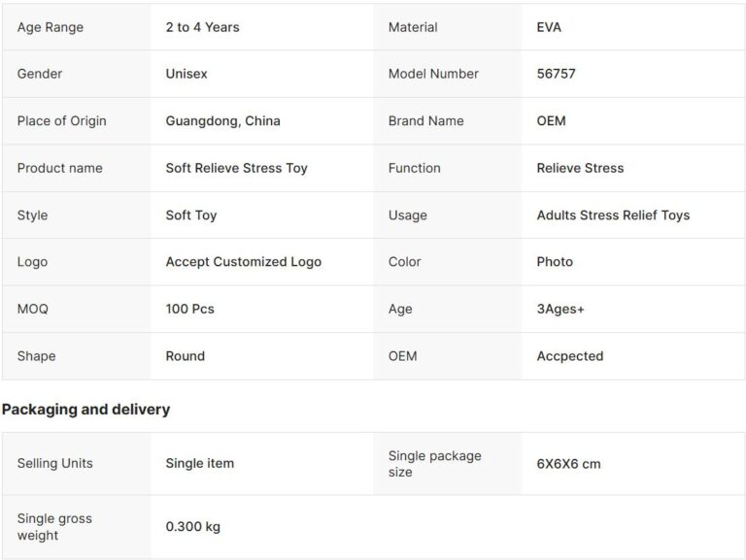Viewport: 746px width, 560px height.
Task: Click the Age value "3Ages+"
Action: click(560, 309)
